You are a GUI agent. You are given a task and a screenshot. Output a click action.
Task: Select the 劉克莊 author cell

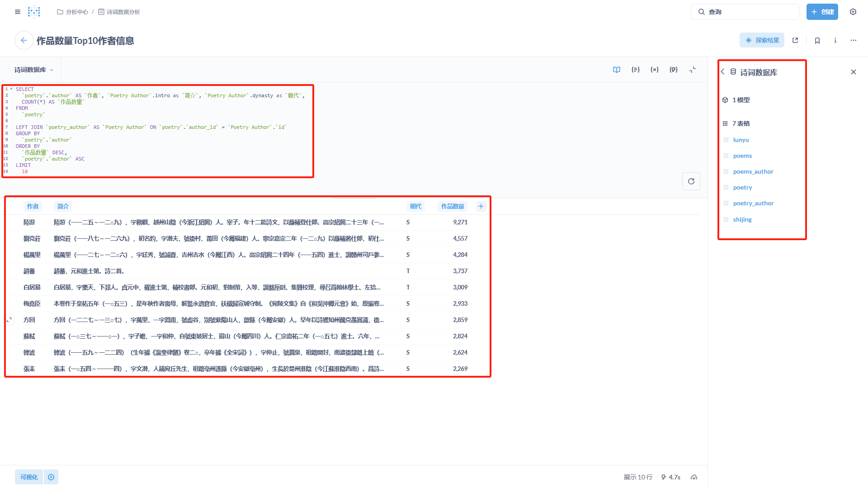(32, 238)
